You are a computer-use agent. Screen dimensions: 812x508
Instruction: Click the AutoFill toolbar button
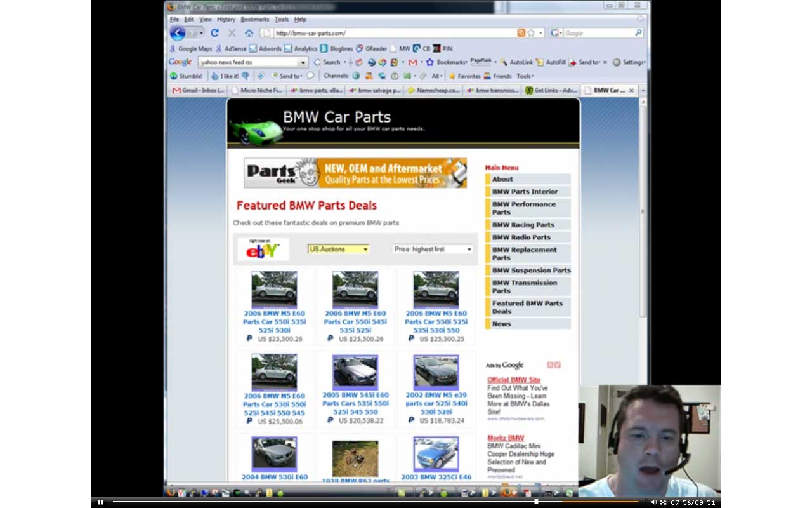point(551,62)
